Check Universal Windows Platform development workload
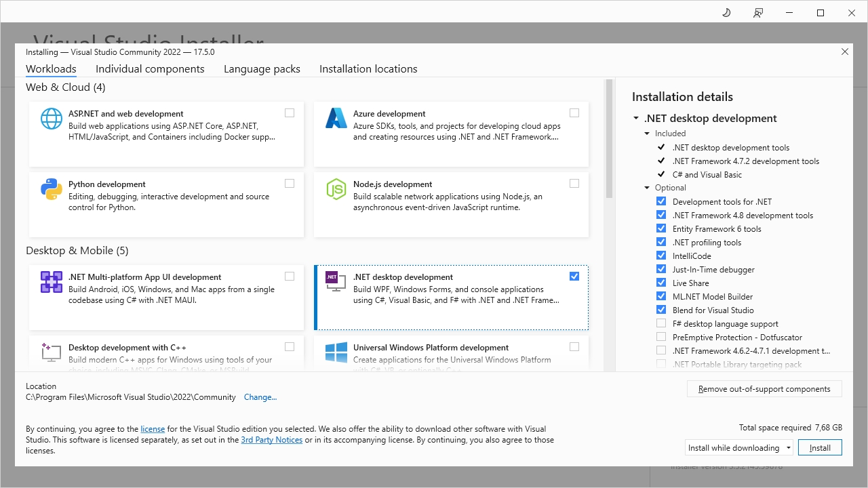868x488 pixels. pyautogui.click(x=574, y=347)
